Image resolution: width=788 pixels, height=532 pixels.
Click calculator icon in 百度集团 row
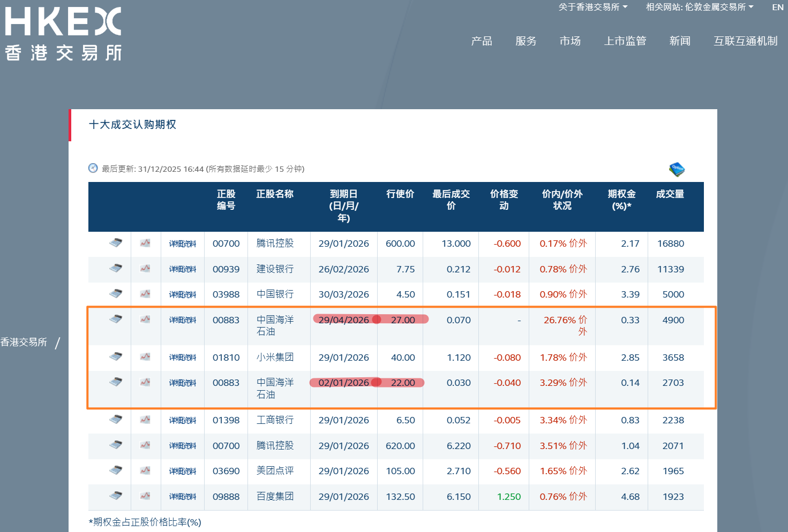click(116, 496)
